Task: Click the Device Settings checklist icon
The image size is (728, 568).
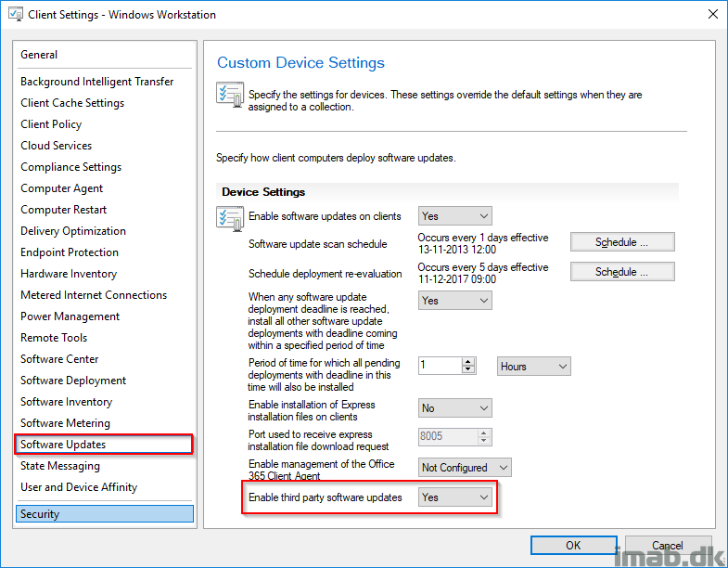Action: (230, 217)
